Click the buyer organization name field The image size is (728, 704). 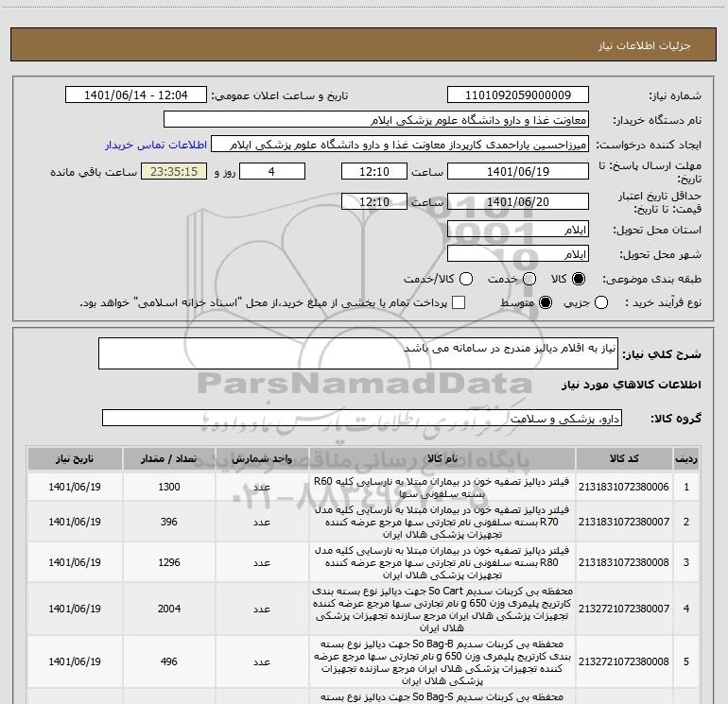point(376,120)
